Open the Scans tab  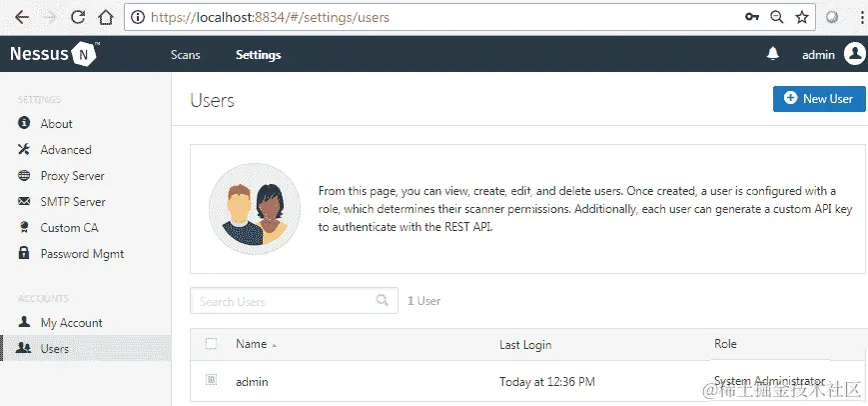tap(186, 55)
